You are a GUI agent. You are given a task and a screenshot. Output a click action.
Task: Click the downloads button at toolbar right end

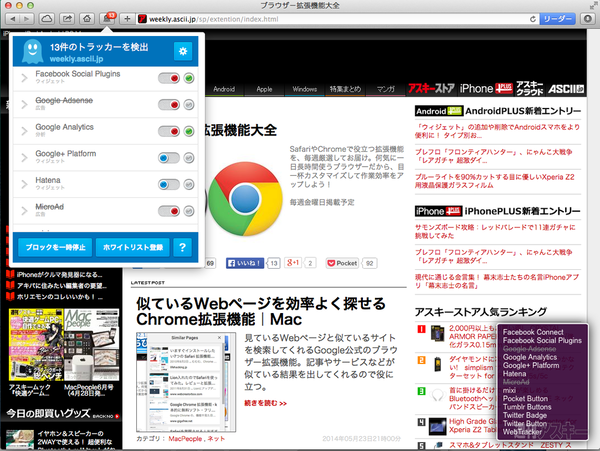[x=588, y=19]
